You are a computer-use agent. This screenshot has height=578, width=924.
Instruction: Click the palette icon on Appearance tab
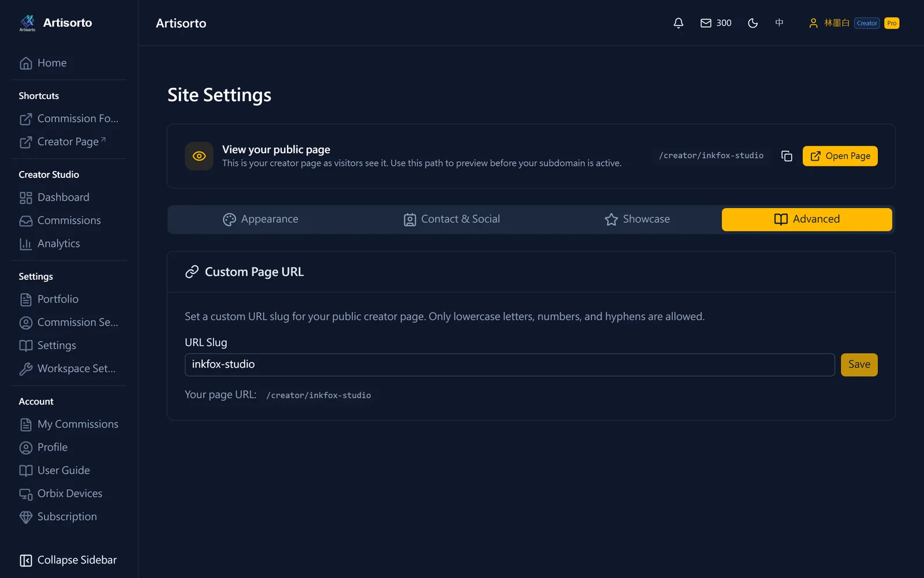point(229,220)
